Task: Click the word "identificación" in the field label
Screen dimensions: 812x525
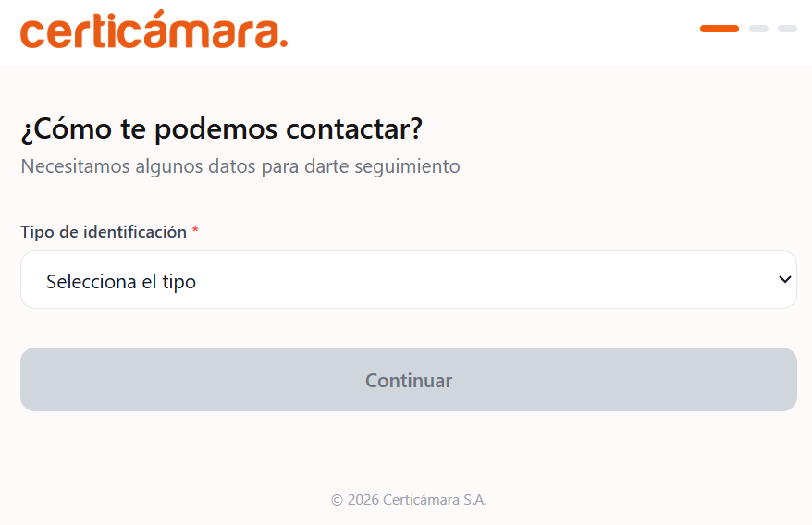Action: coord(135,232)
